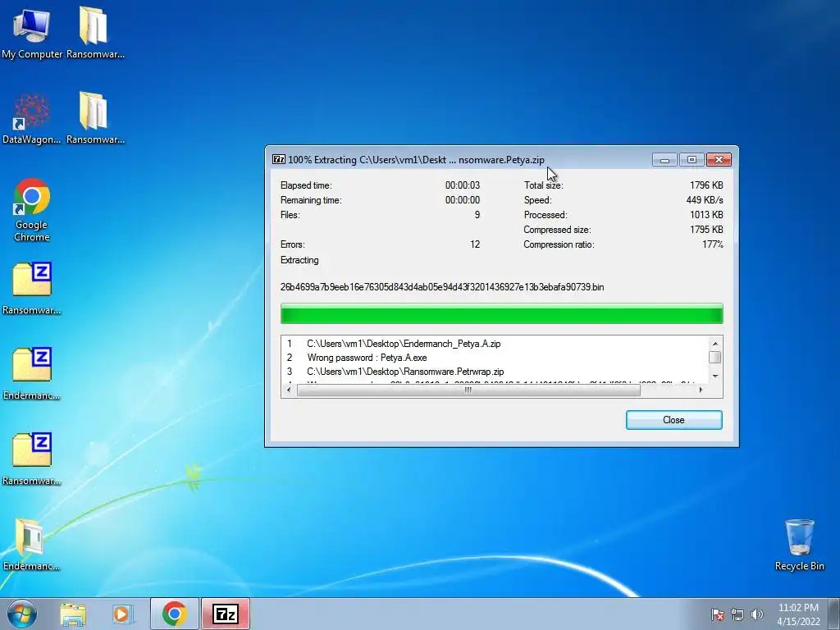Open Ransomwar... folder beside DataWagon shortcut

[x=95, y=119]
